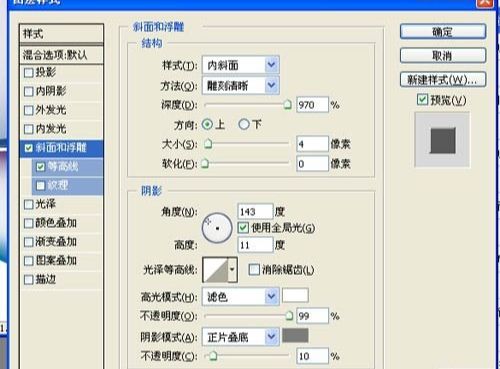500x369 pixels.
Task: Select the 样式 styles list header
Action: (x=61, y=34)
